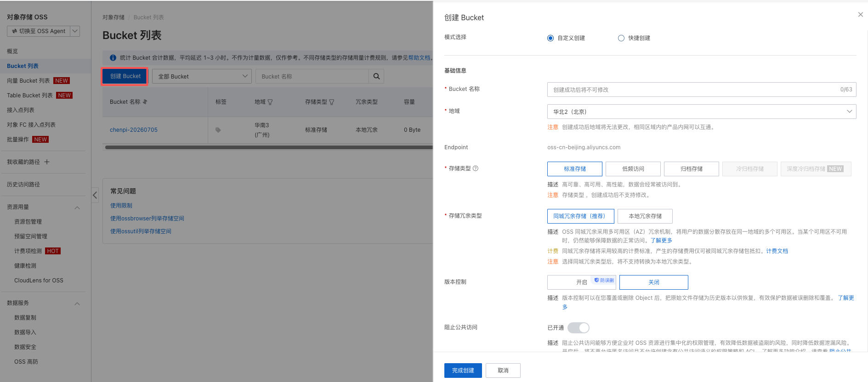Click 对象存储 in the breadcrumb

113,17
